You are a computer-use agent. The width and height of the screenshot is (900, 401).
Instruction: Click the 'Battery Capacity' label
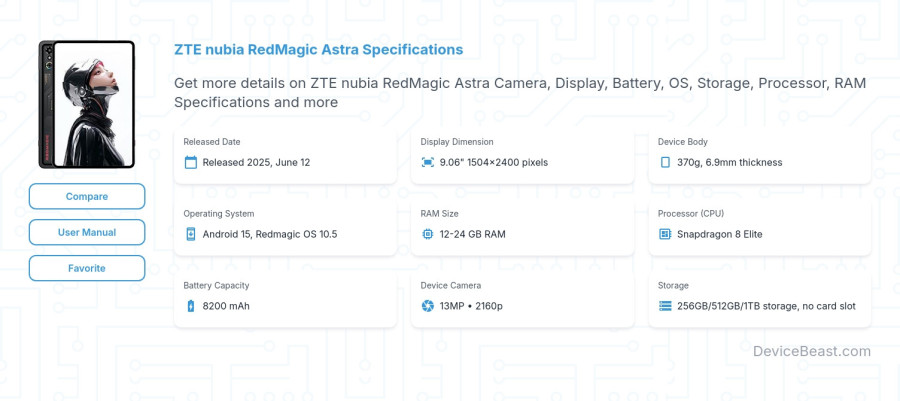click(216, 285)
